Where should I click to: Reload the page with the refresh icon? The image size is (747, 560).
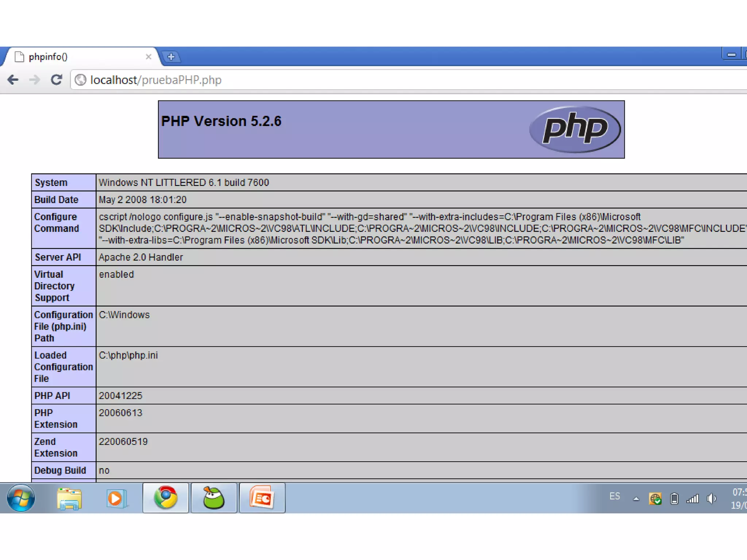point(56,79)
